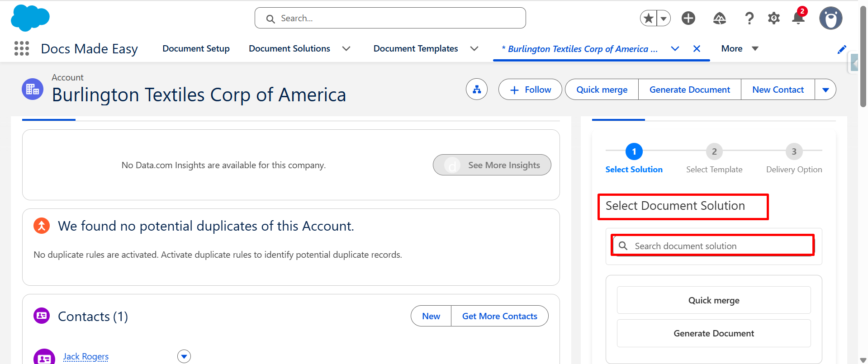
Task: Open the Notifications bell
Action: [799, 17]
